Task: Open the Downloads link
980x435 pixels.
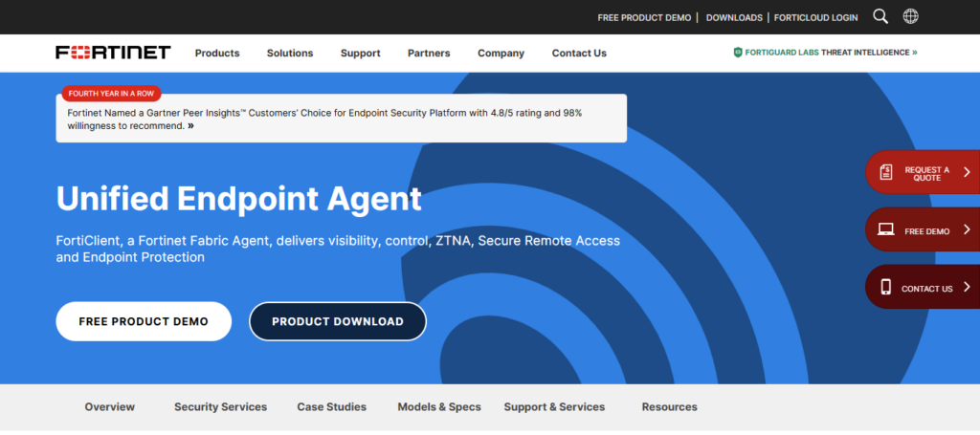Action: click(734, 17)
